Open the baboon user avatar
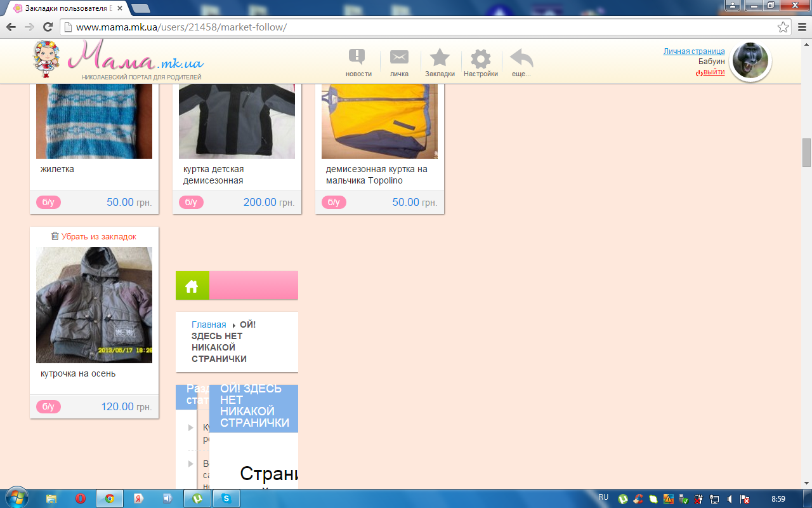812x508 pixels. [750, 61]
